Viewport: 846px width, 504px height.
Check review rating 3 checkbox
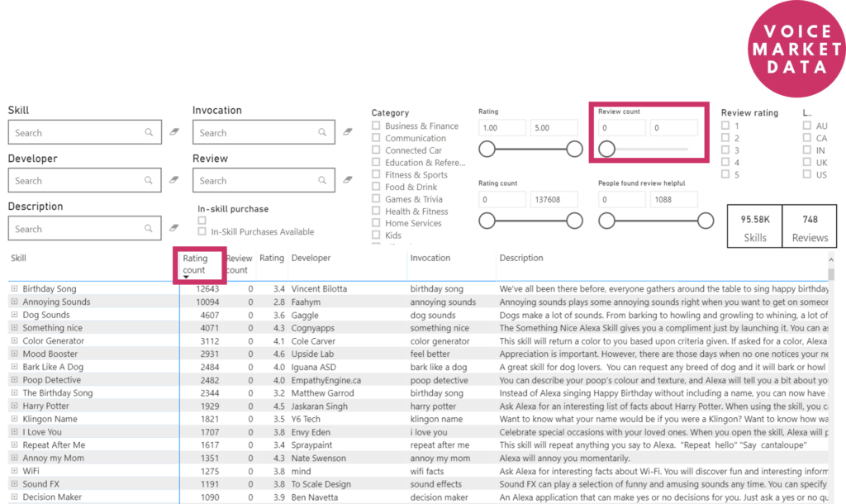(725, 150)
